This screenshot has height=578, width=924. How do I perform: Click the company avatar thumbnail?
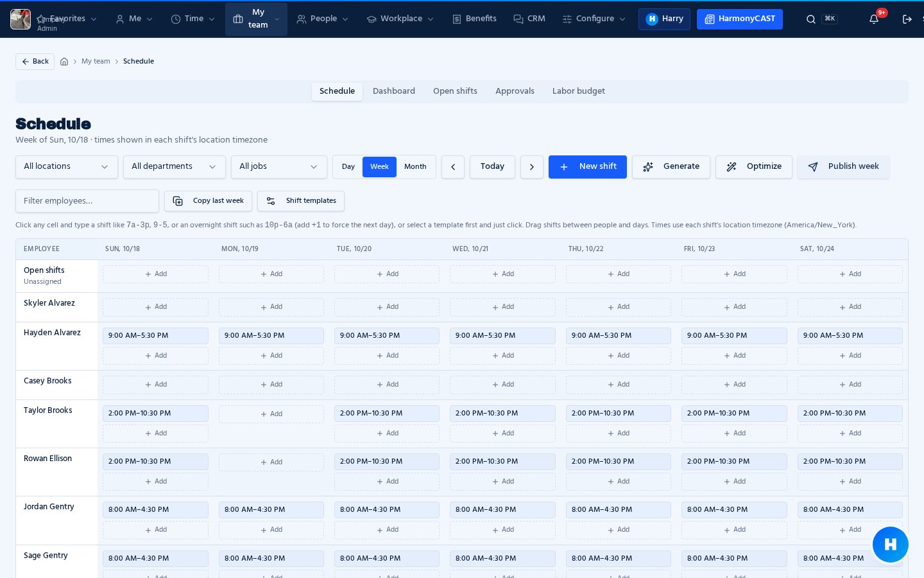(21, 19)
